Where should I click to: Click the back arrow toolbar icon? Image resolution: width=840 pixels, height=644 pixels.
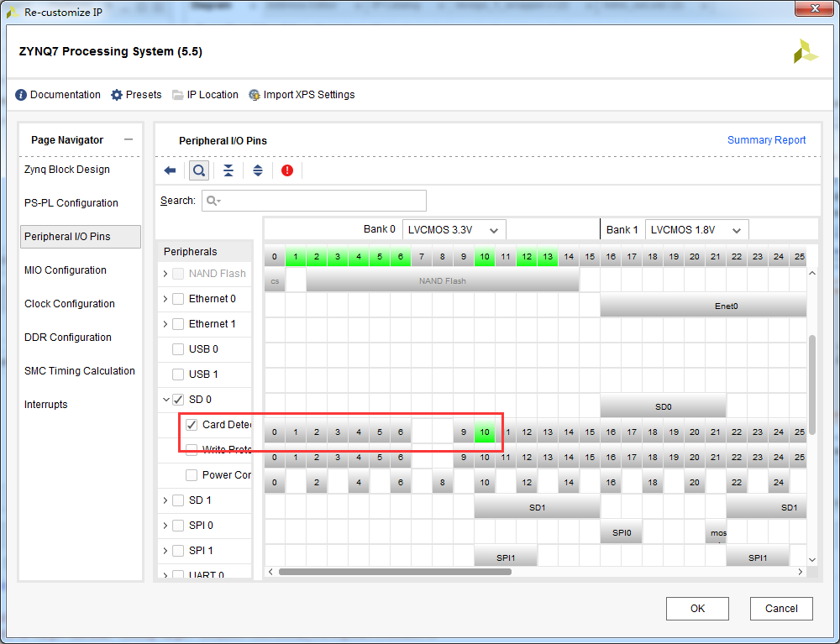(170, 170)
